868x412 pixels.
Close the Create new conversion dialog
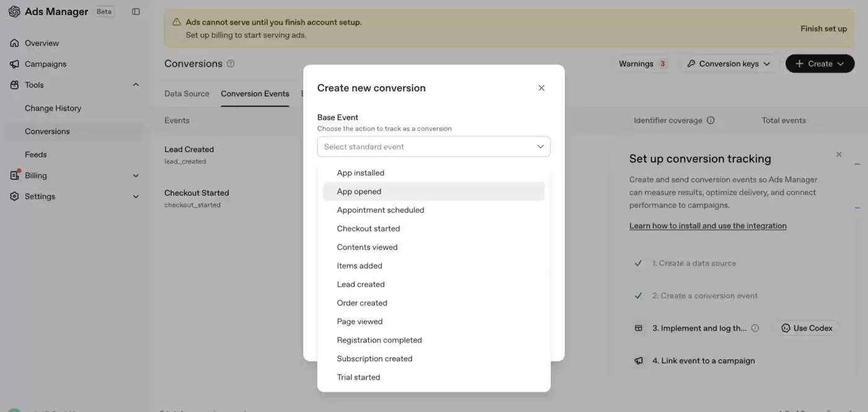541,88
